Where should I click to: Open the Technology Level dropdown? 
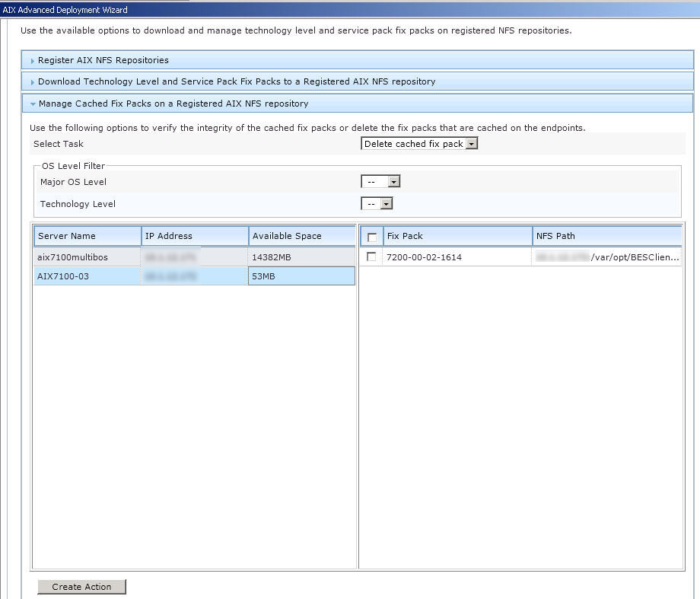click(377, 204)
